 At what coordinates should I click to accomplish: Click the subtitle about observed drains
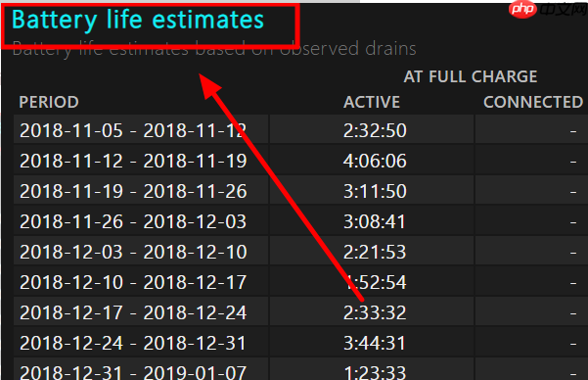tap(214, 49)
